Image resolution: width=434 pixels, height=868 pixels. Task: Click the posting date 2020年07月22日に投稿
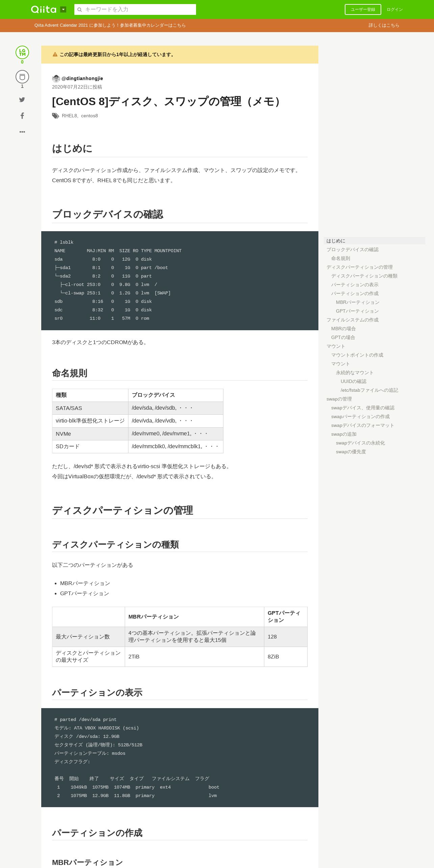tap(77, 87)
